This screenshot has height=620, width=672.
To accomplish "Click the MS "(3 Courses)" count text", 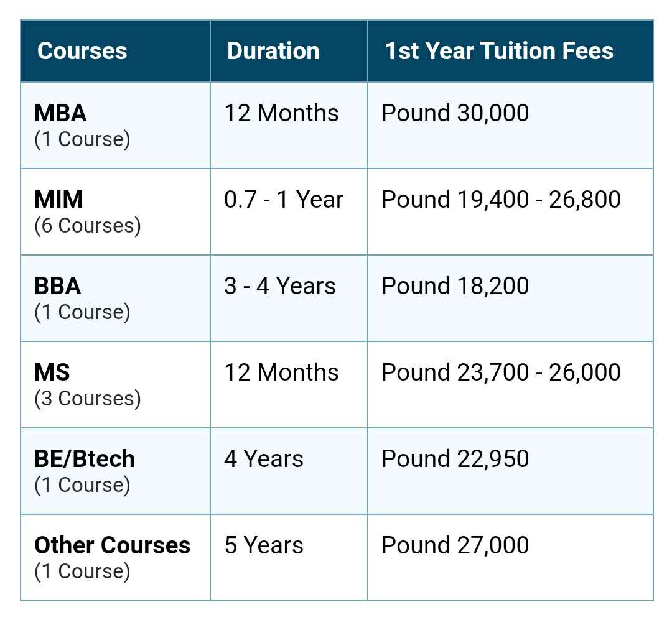I will pos(88,399).
